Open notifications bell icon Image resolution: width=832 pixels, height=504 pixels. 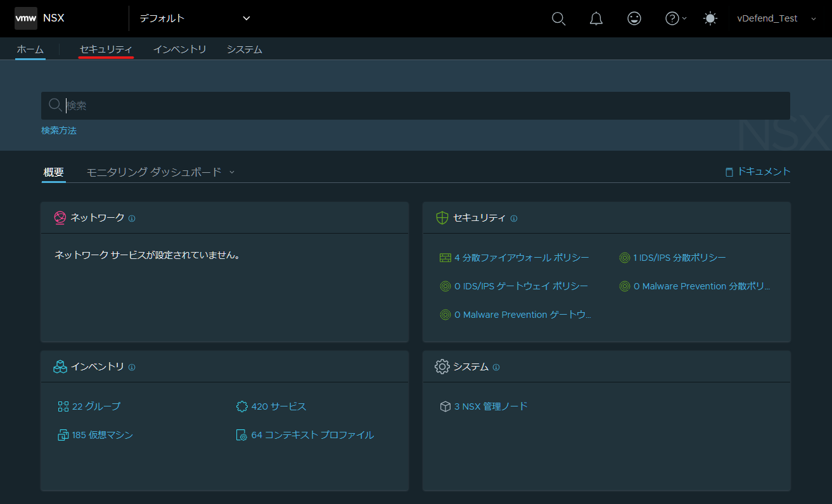tap(596, 18)
